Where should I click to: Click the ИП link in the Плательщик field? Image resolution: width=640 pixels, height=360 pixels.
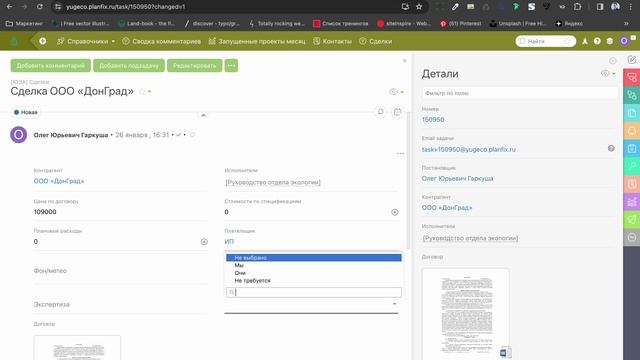click(229, 241)
